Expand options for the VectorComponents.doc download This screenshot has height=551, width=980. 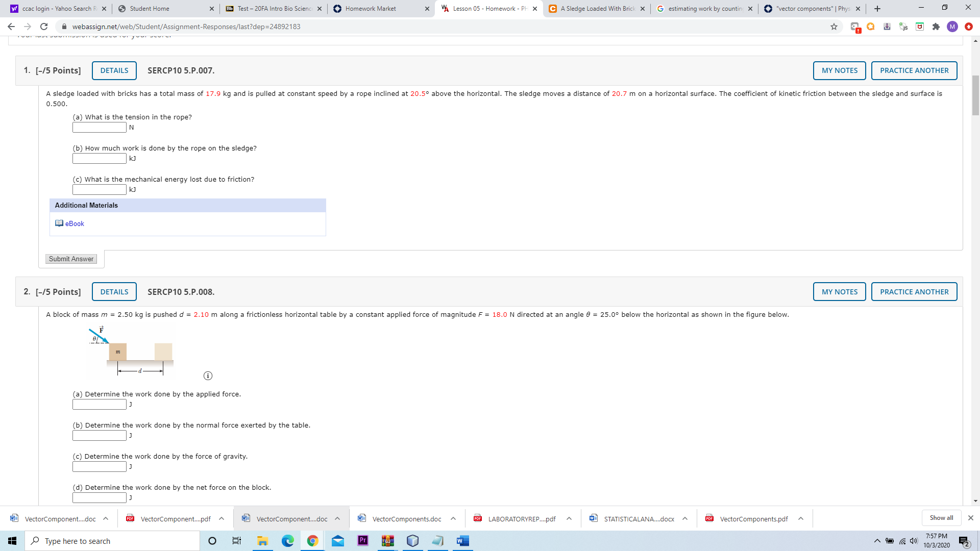point(453,519)
